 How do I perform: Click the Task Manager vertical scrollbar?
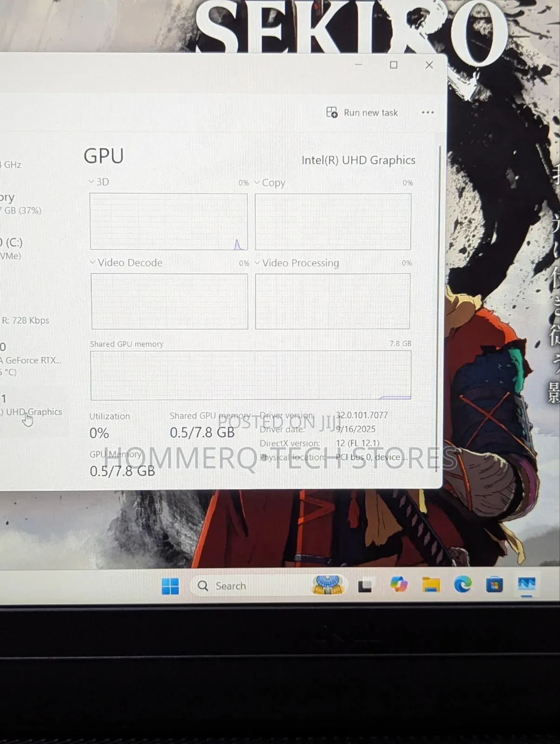pos(438,309)
